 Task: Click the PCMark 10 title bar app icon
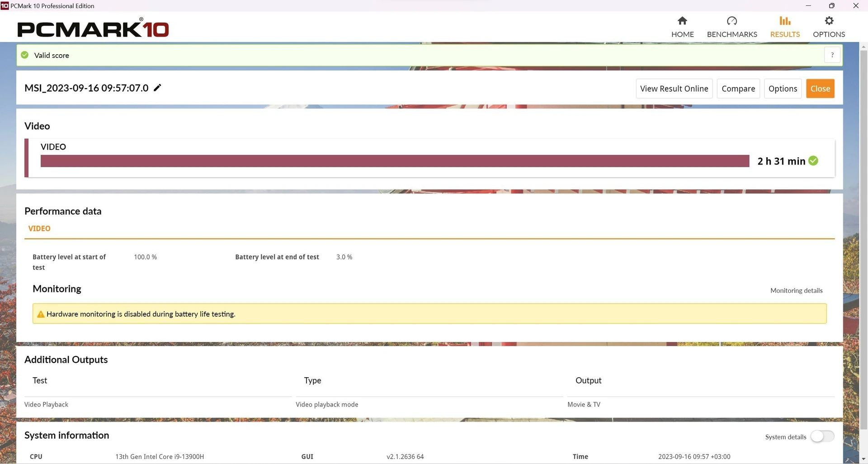5,6
